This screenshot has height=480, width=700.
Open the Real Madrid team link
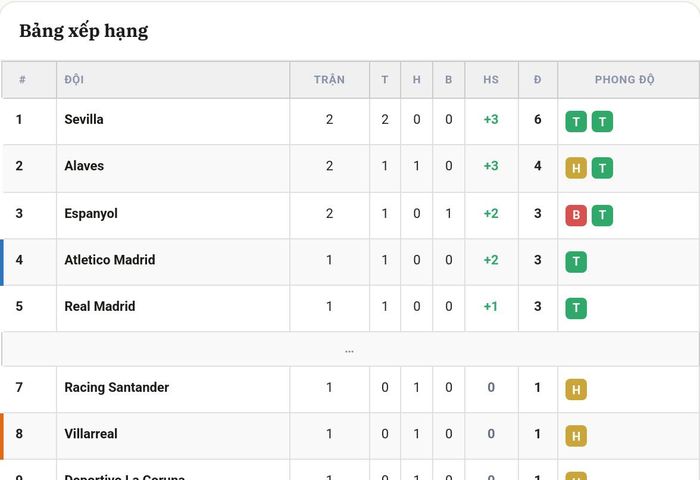pyautogui.click(x=100, y=306)
